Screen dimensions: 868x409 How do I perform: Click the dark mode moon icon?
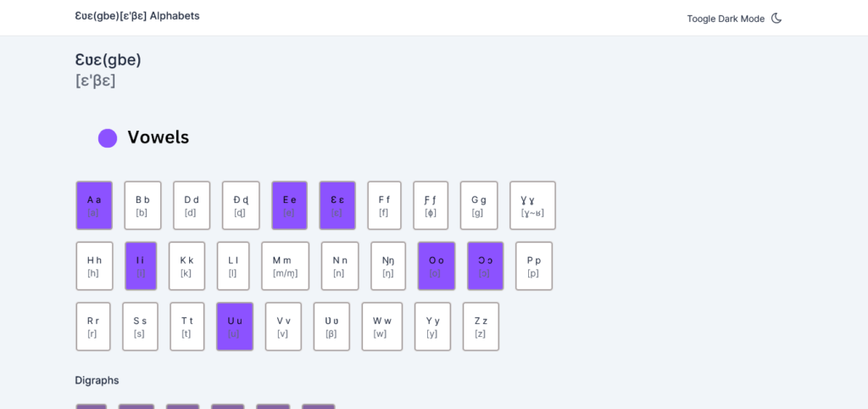tap(776, 18)
